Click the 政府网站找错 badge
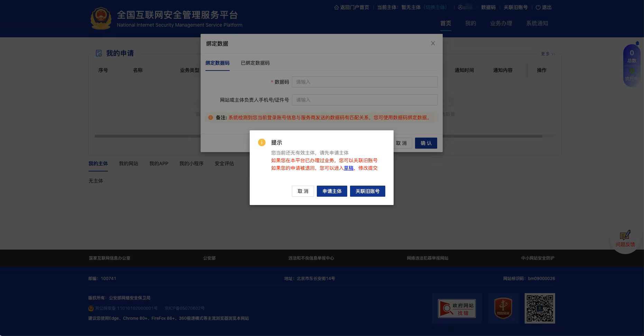This screenshot has width=644, height=336. coord(457,308)
